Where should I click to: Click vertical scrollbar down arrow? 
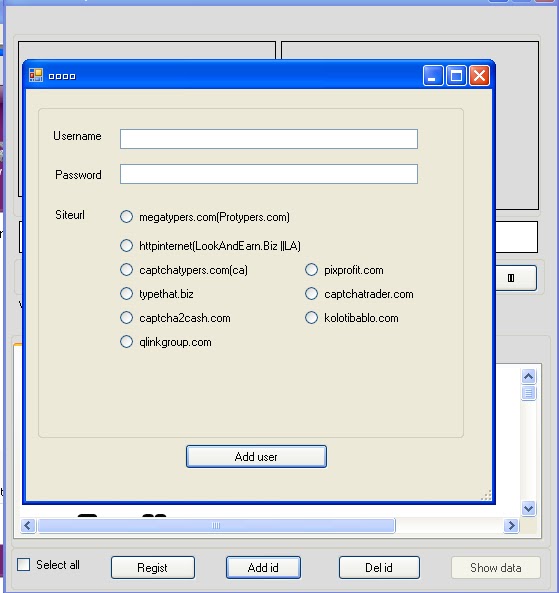coord(528,508)
